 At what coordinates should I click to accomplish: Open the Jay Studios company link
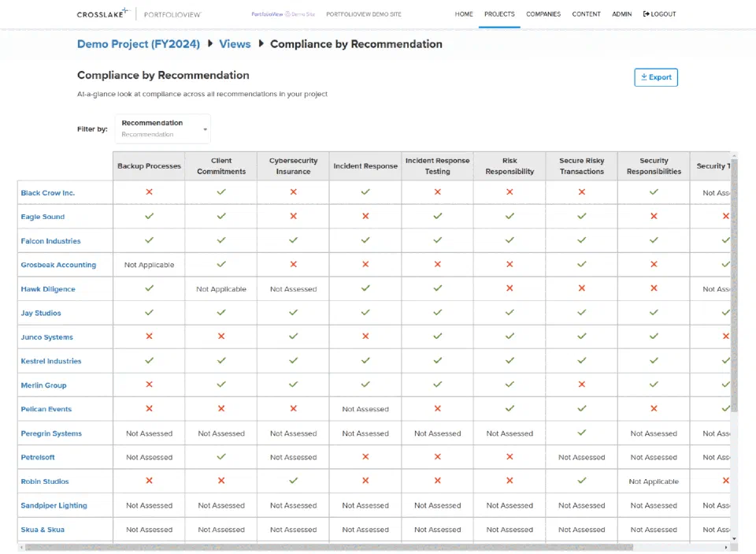pyautogui.click(x=41, y=313)
